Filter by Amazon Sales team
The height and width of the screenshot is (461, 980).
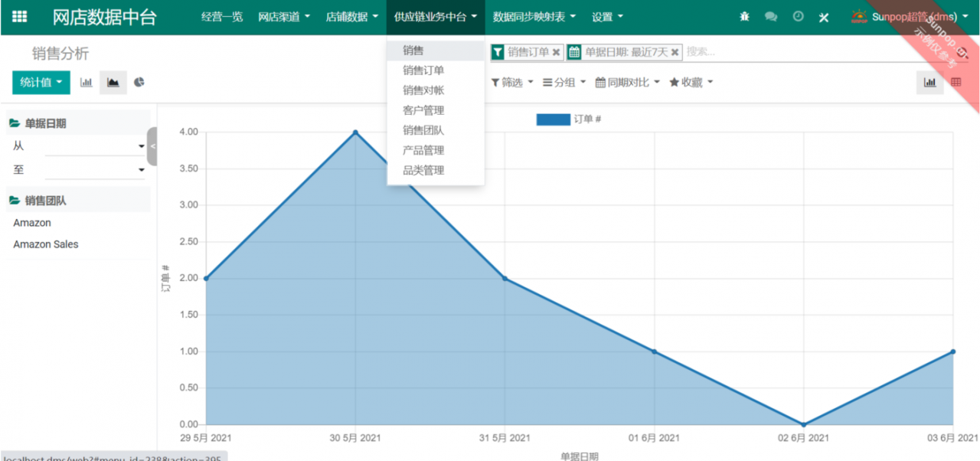(x=46, y=244)
